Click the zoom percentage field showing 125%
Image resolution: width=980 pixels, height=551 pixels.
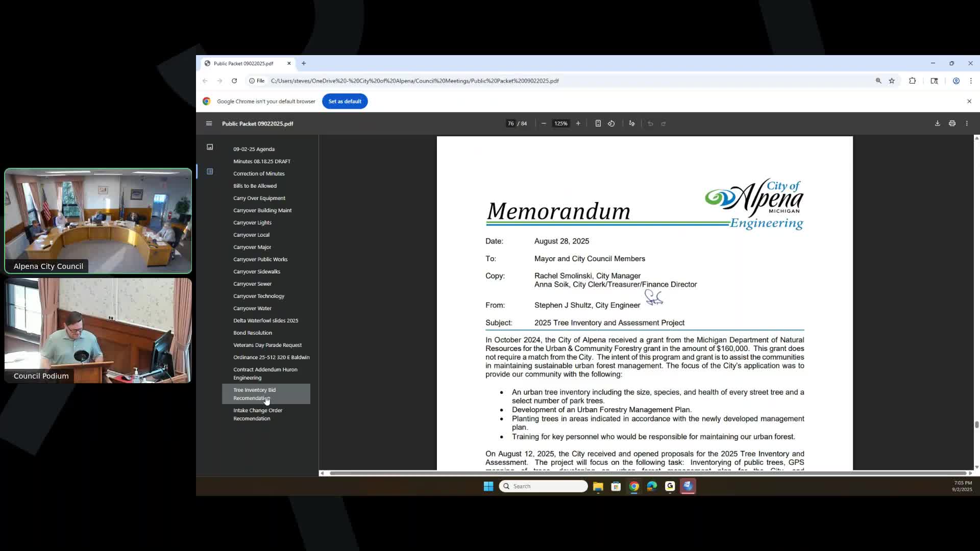560,123
